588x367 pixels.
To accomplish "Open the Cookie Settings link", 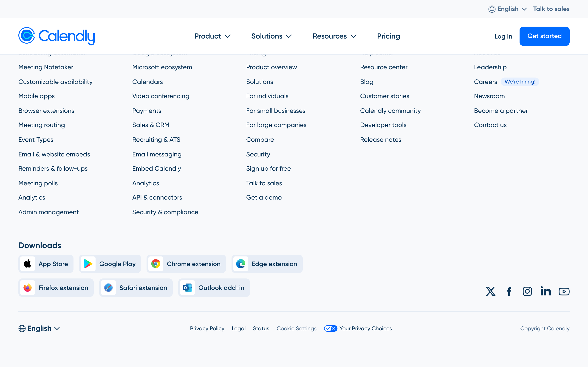I will click(297, 328).
